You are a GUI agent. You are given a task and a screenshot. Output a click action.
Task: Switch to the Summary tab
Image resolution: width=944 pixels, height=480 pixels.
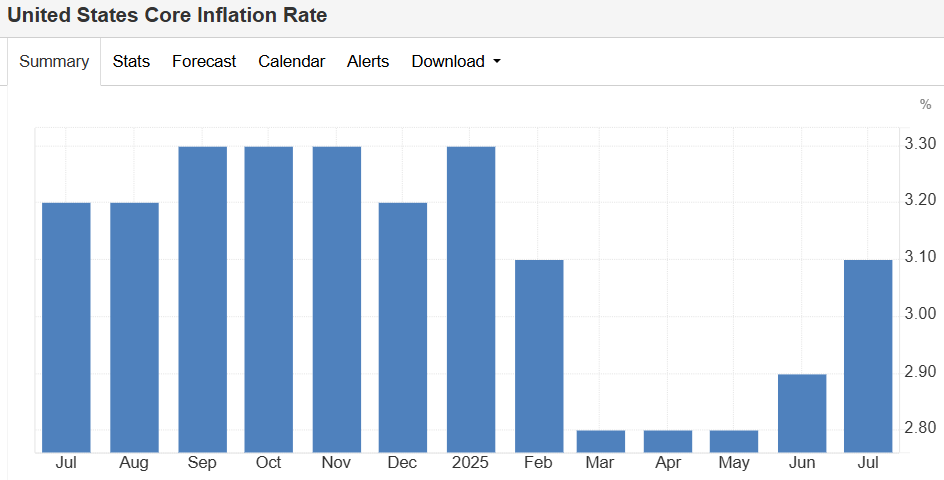(x=54, y=62)
